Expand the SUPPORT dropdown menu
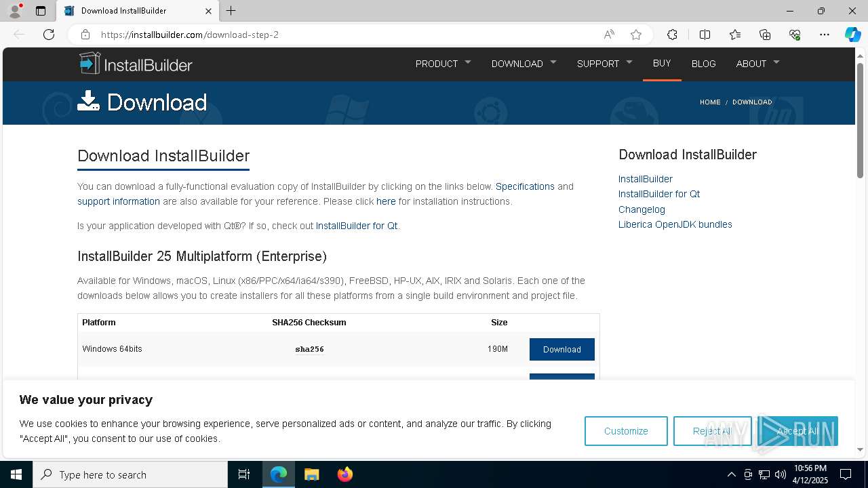The width and height of the screenshot is (868, 488). point(604,64)
